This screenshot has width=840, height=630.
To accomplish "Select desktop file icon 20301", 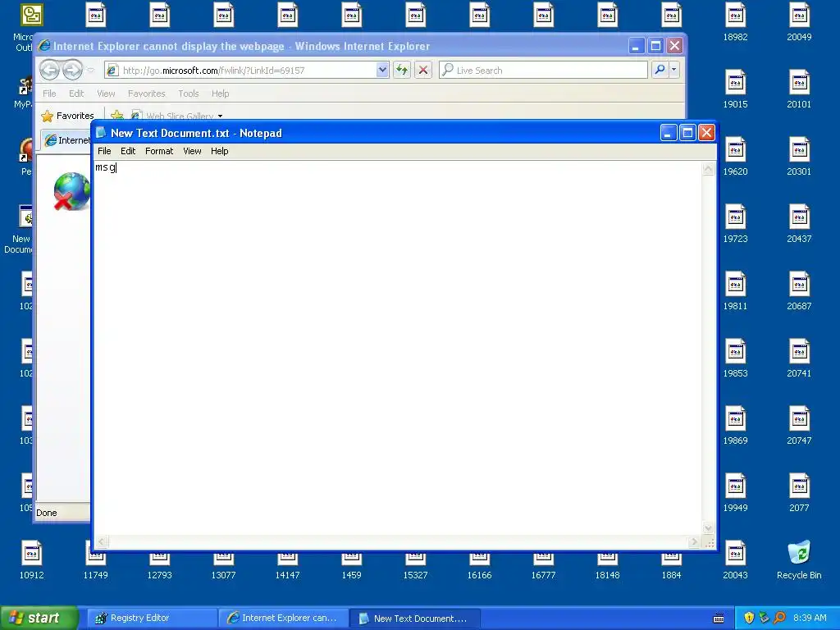I will [x=799, y=157].
